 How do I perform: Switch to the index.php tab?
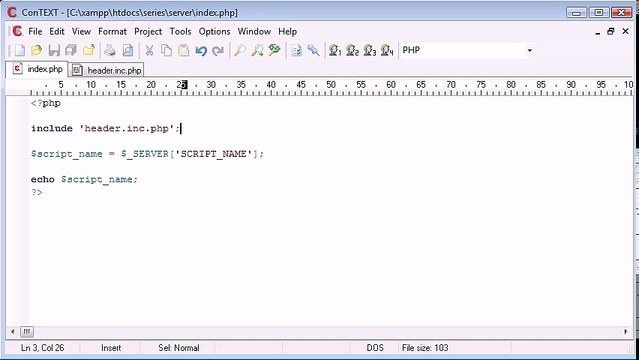pos(37,69)
